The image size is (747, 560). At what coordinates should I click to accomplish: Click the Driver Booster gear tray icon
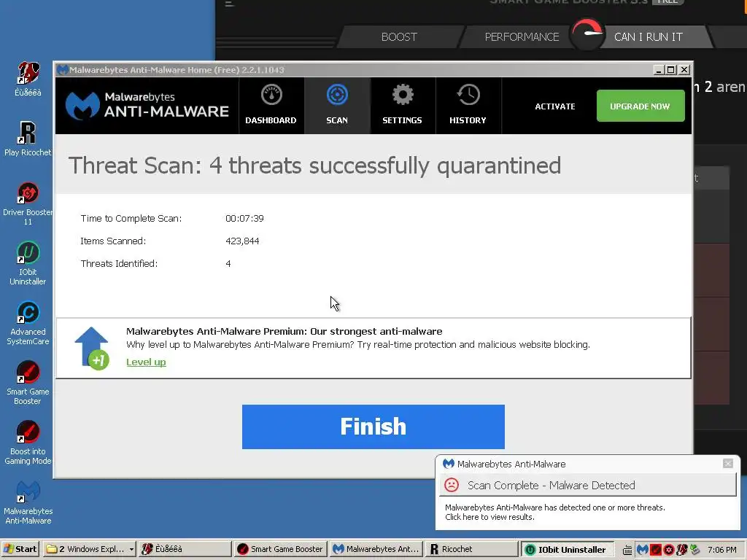coord(669,550)
